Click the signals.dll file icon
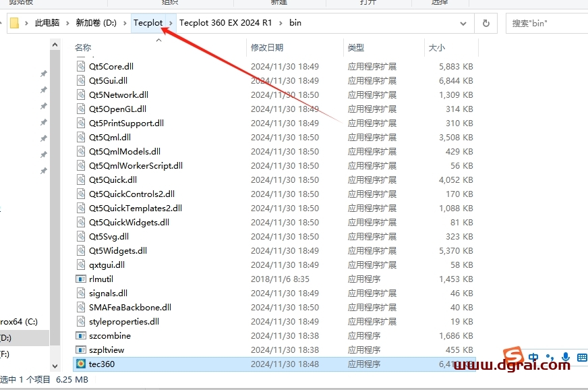Screen dimensions: 588x390 coord(81,293)
